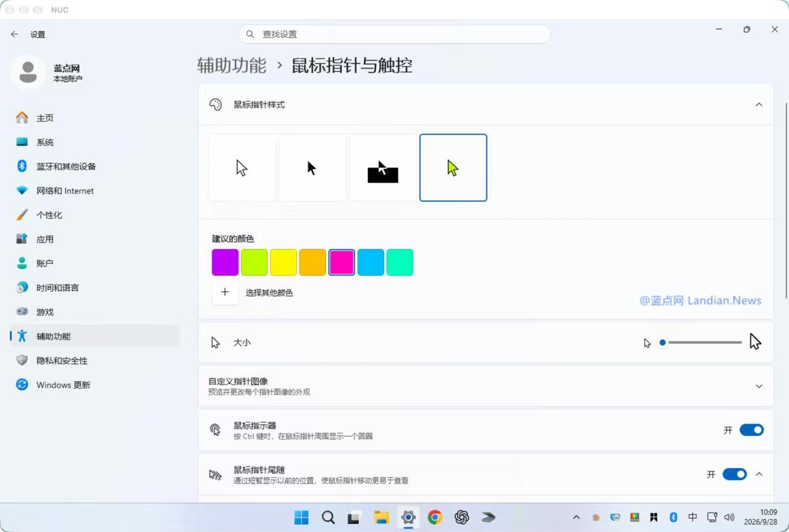The image size is (789, 532).
Task: Pick the orange suggested color
Action: point(313,262)
